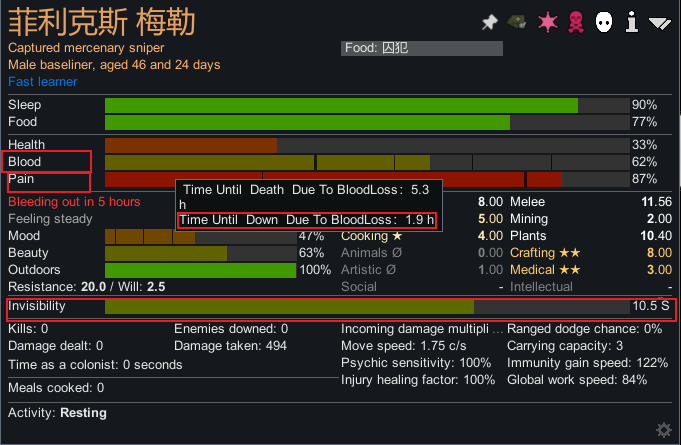Click the Medical skill double-star passion
681x445 pixels.
click(x=571, y=270)
